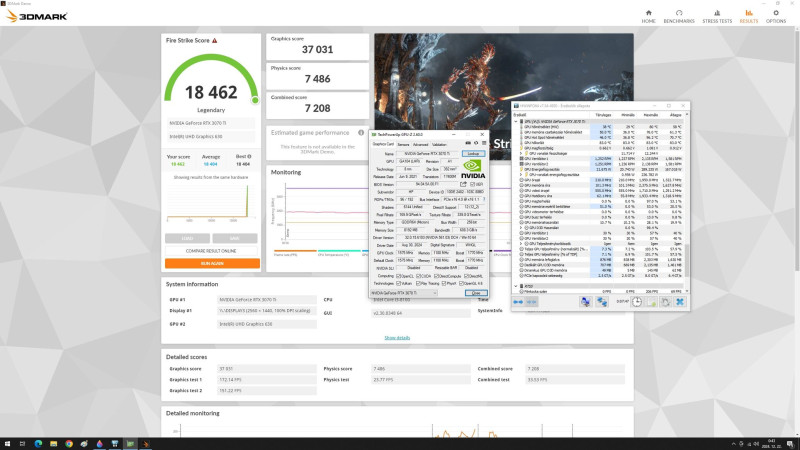This screenshot has height=450, width=800.
Task: Click Lookup button in GPU-Z
Action: click(x=473, y=154)
